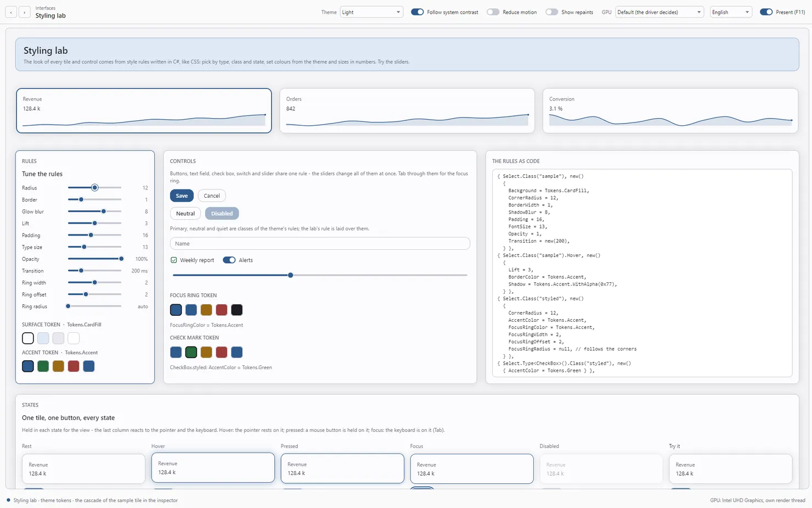Click the Cancel button
Viewport: 812px width, 508px height.
(x=212, y=196)
